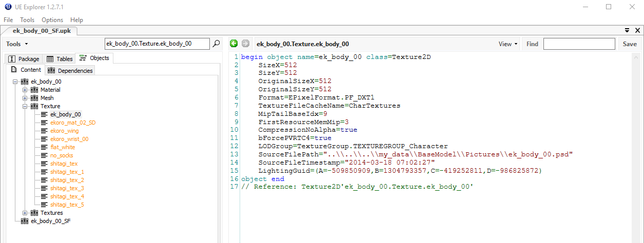Close the document tab with X

click(637, 31)
